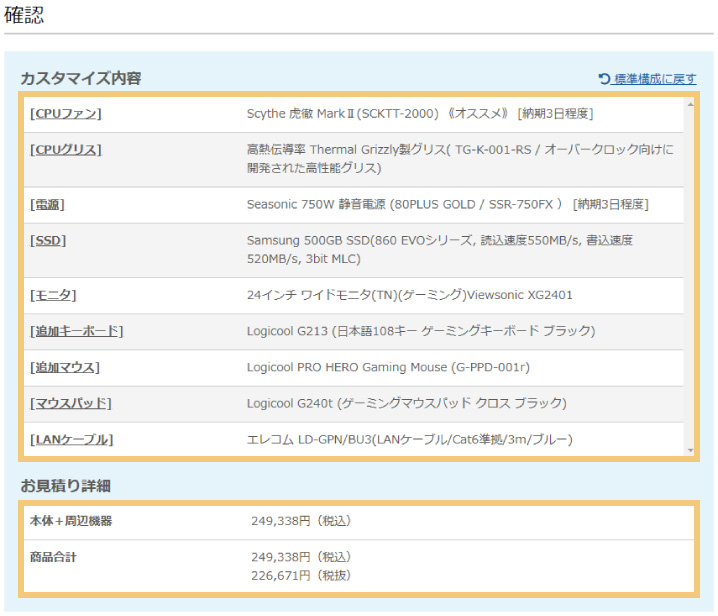718x616 pixels.
Task: Click the customize list scrollbar track
Action: tap(690, 277)
